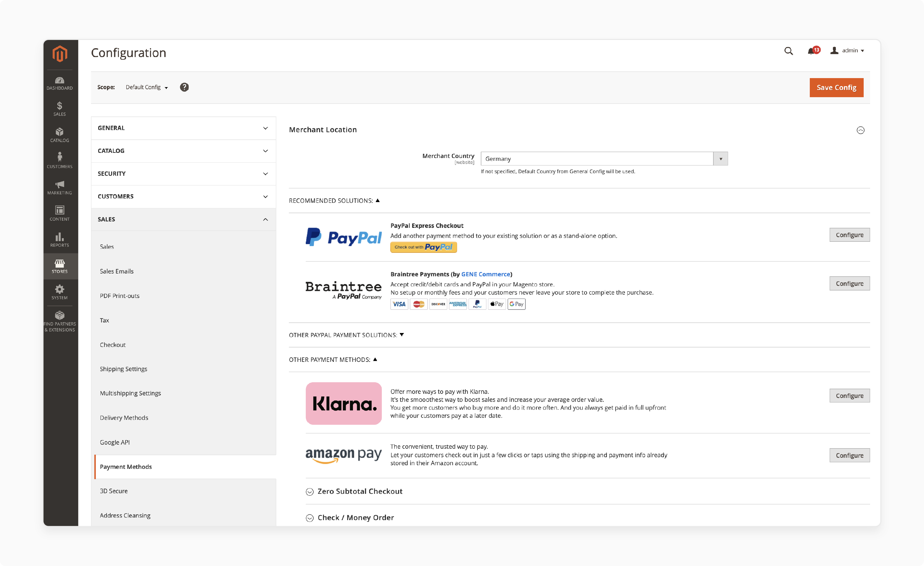Expand the Customers configuration section
This screenshot has height=566, width=924.
tap(183, 197)
